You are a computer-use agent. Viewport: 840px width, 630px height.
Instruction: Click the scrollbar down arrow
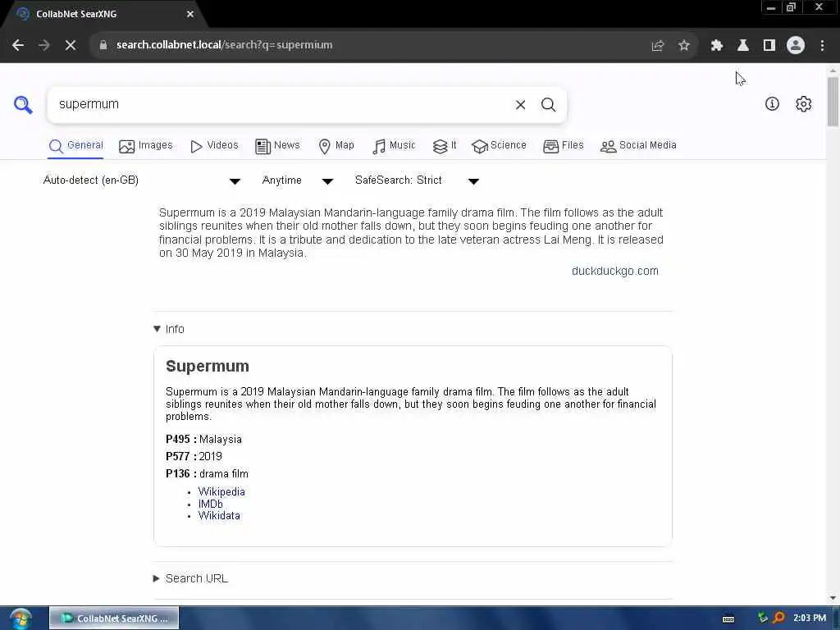click(833, 598)
